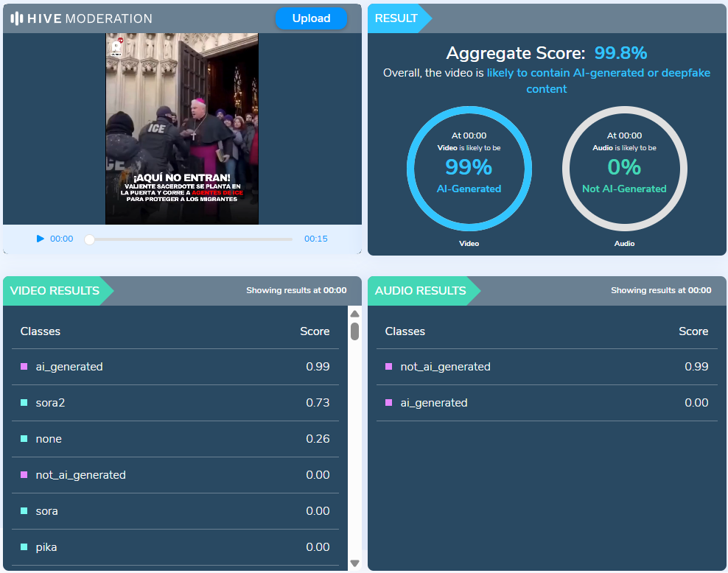Click the audio ai_generated class marker
Screen dimensions: 728x573
tap(389, 403)
